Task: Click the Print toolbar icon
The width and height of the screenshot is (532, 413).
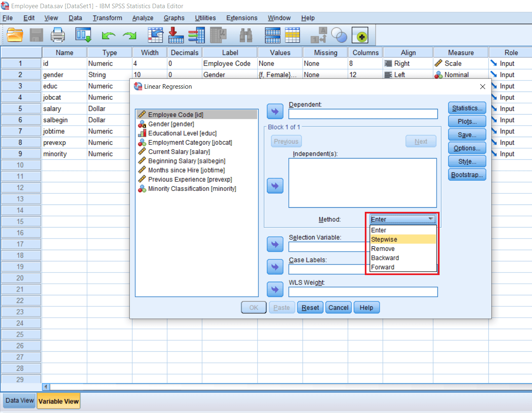Action: tap(58, 35)
